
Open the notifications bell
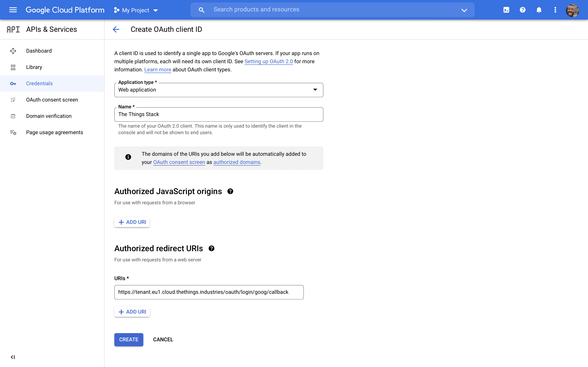[539, 10]
